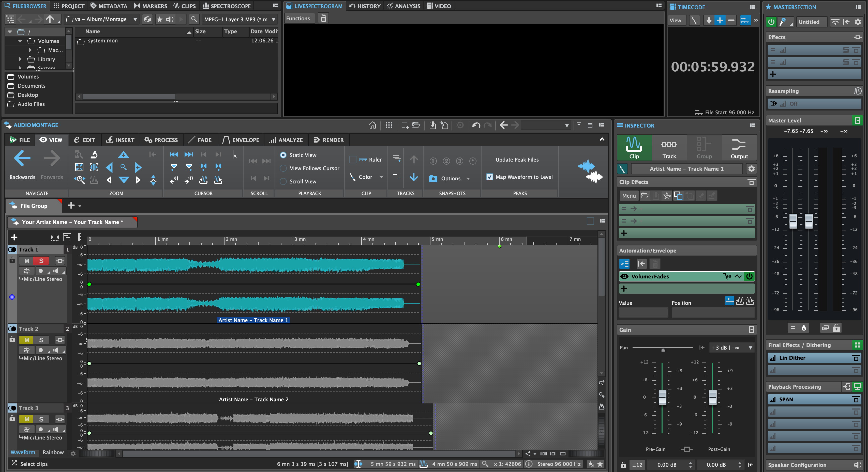Select the Output inspector view
868x472 pixels.
(739, 147)
